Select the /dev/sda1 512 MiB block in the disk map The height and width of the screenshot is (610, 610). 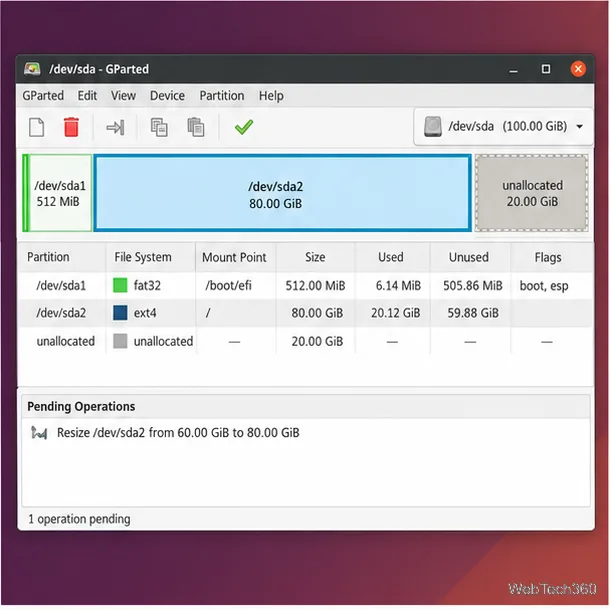coord(58,193)
